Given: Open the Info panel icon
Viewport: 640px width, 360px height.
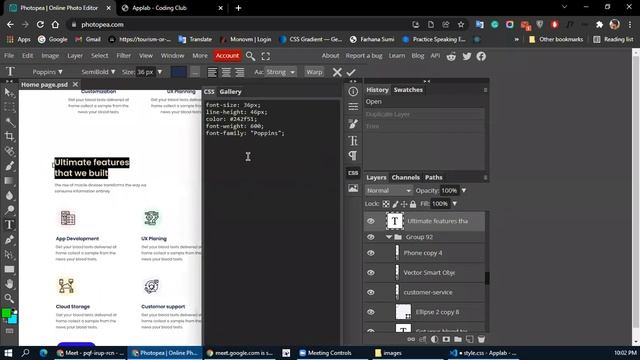Looking at the screenshot, I should coord(353,92).
